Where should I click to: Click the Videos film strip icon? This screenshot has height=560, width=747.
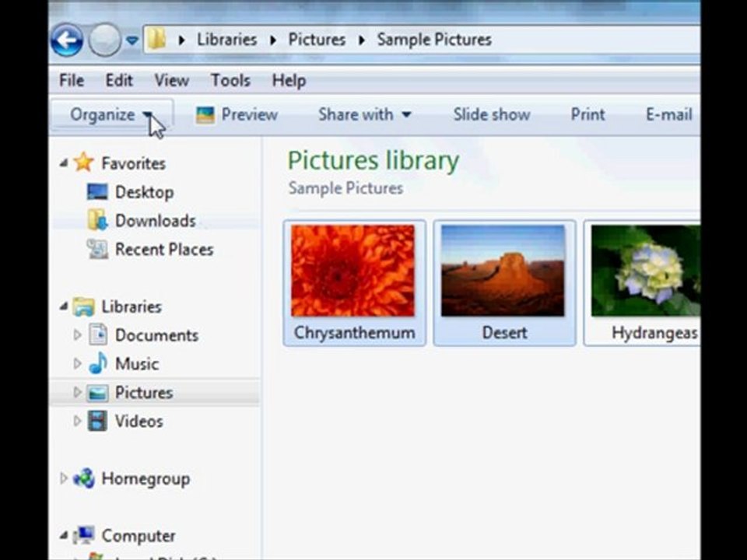point(98,421)
